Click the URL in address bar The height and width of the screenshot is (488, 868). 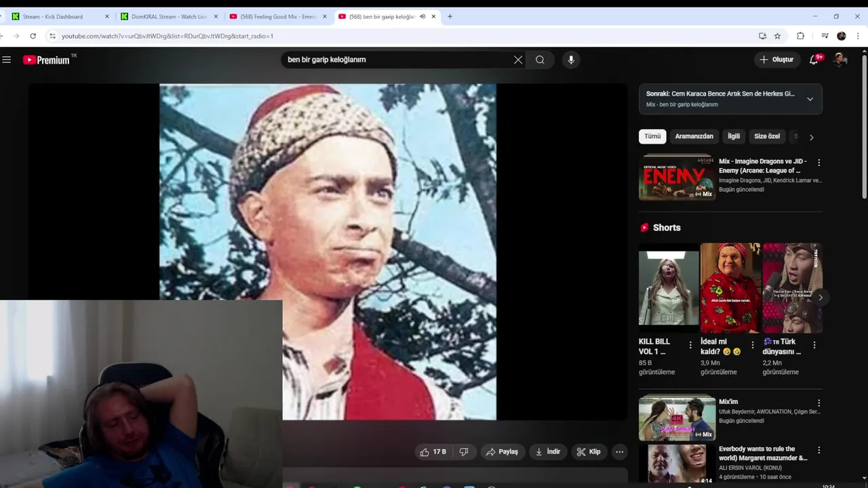click(167, 36)
